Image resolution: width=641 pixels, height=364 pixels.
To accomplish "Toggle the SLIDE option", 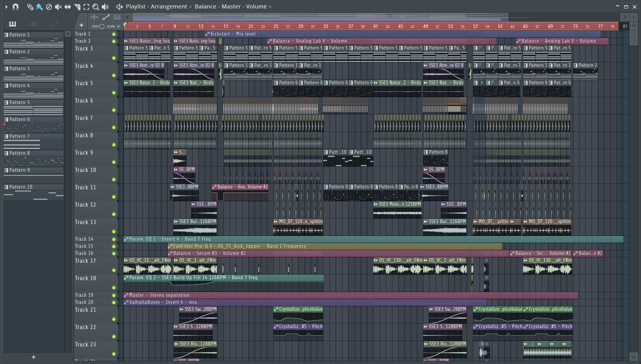I will click(x=118, y=26).
